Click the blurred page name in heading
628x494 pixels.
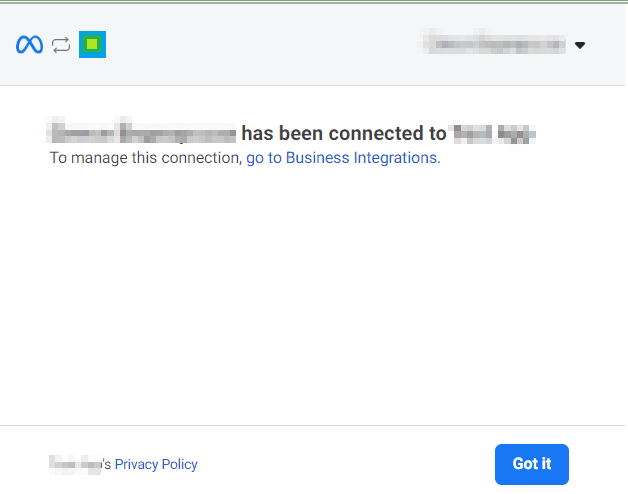point(141,132)
